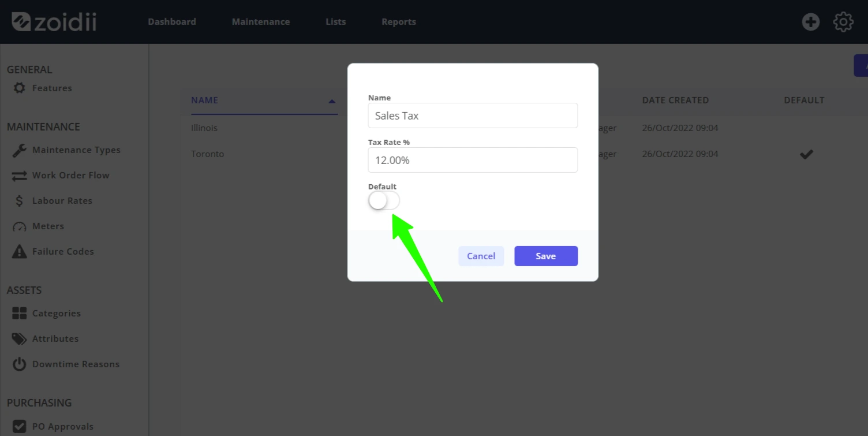Open Maintenance Types wrench icon
The height and width of the screenshot is (436, 868).
[x=19, y=150]
